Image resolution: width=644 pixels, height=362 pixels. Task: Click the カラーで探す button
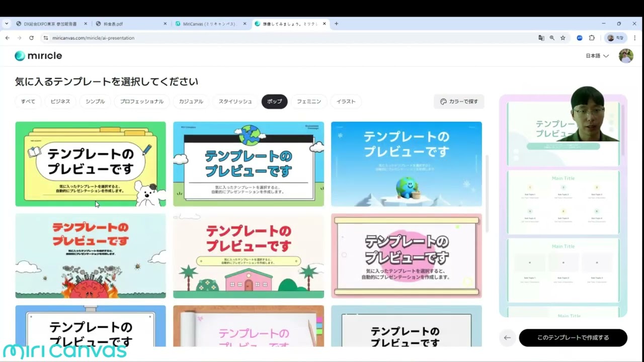(459, 101)
